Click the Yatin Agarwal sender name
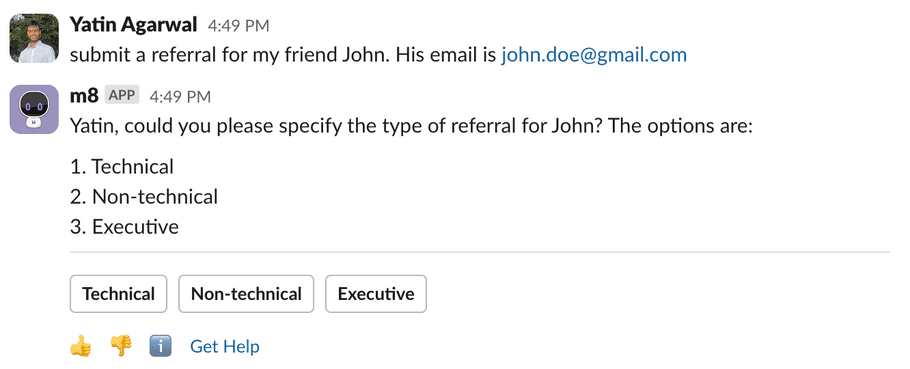Screen dimensions: 910x369 click(x=133, y=25)
